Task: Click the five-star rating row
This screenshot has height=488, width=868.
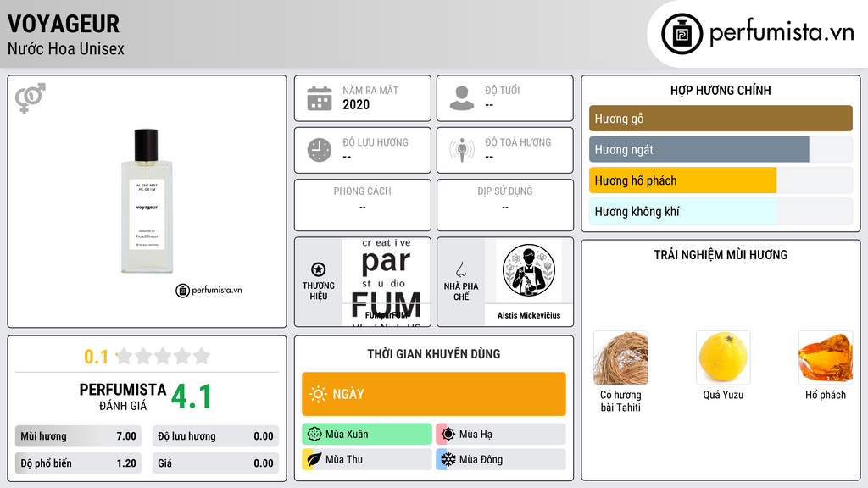Action: pos(163,356)
